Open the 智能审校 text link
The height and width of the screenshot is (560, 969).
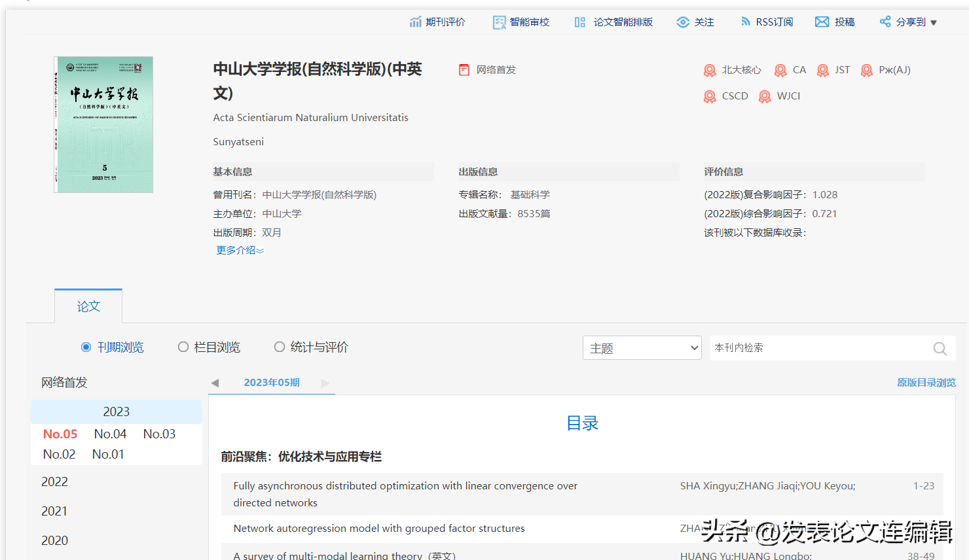[530, 22]
